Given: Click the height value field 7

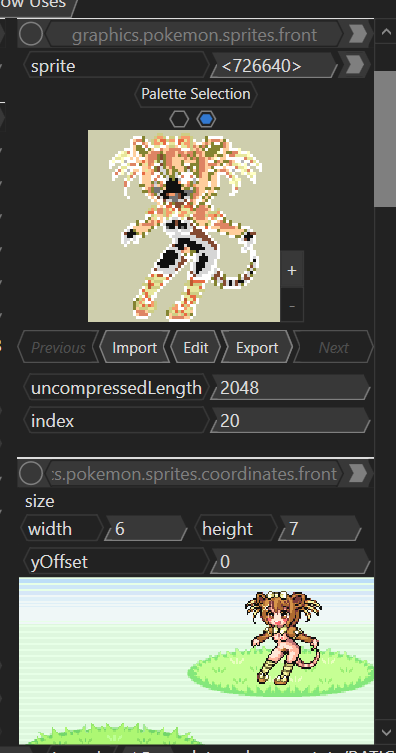Looking at the screenshot, I should [320, 529].
